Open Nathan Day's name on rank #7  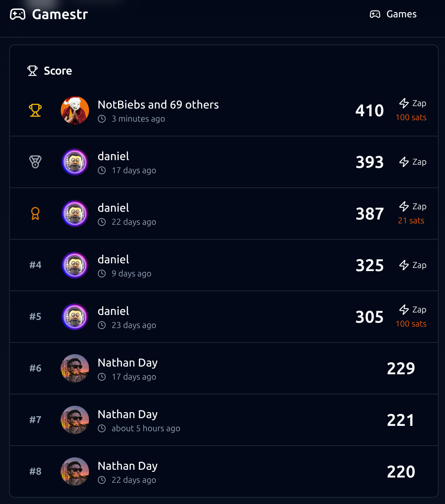(x=127, y=414)
